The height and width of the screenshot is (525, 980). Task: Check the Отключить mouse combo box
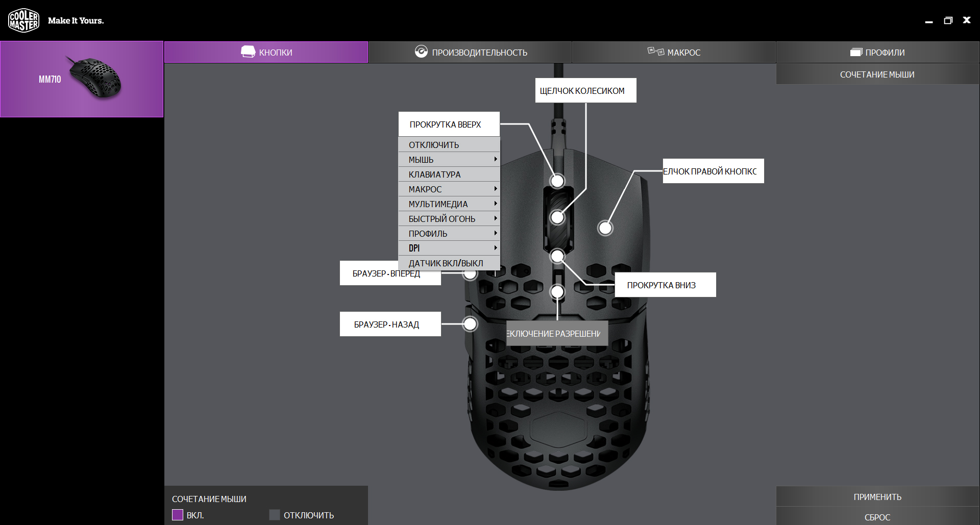[275, 515]
